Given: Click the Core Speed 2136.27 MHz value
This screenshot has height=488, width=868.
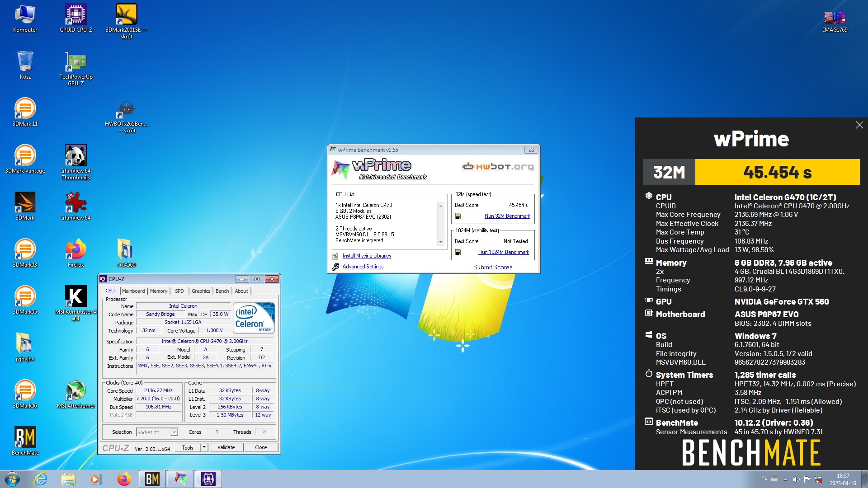Looking at the screenshot, I should click(158, 390).
